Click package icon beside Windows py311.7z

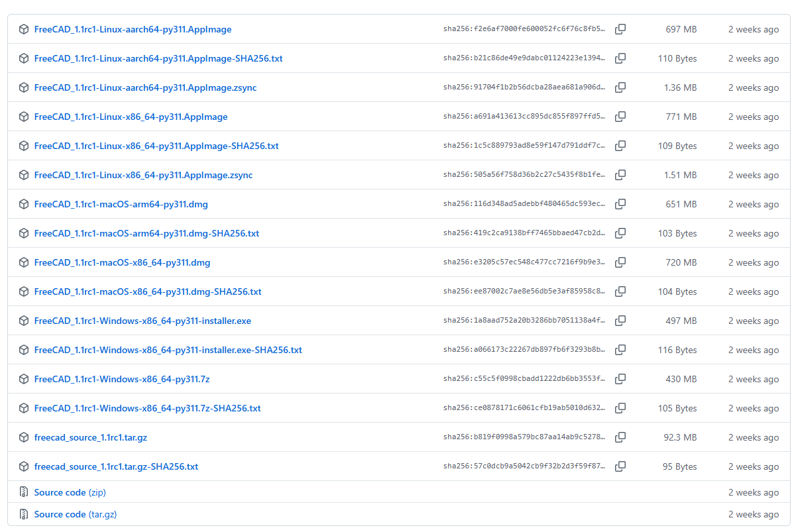click(x=24, y=379)
